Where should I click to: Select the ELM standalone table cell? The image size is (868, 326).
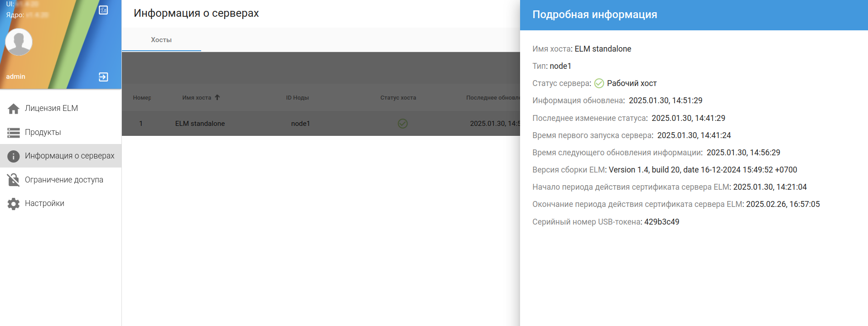[200, 124]
